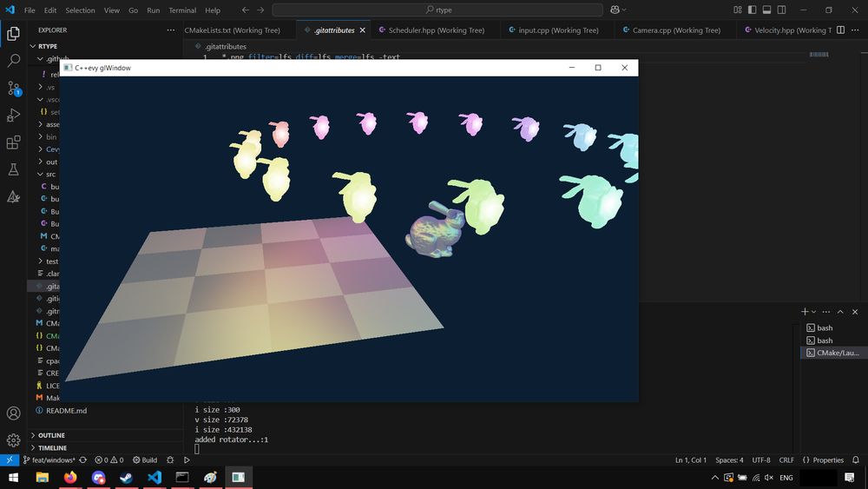The height and width of the screenshot is (489, 868).
Task: Collapse the RTYPE folder root
Action: coord(48,46)
